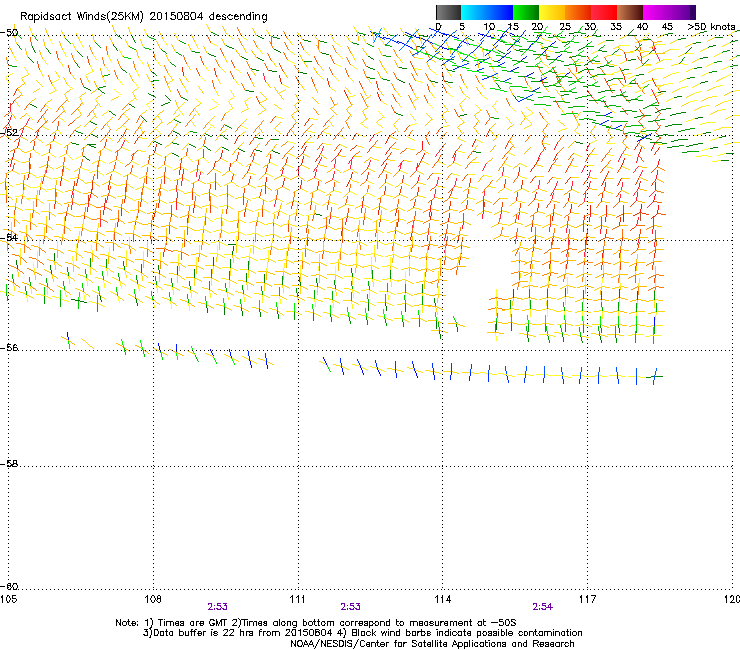Click the 117 longitude axis label
The image size is (740, 650).
pyautogui.click(x=588, y=599)
